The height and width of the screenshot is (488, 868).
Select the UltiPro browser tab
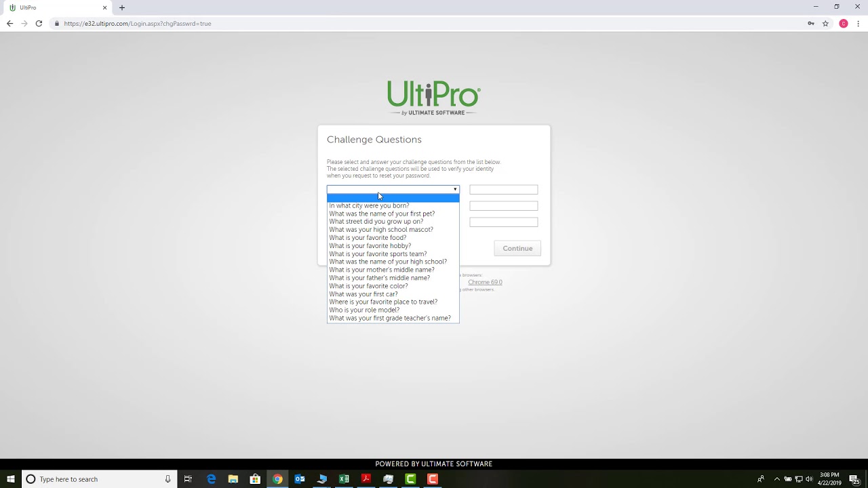pos(58,7)
